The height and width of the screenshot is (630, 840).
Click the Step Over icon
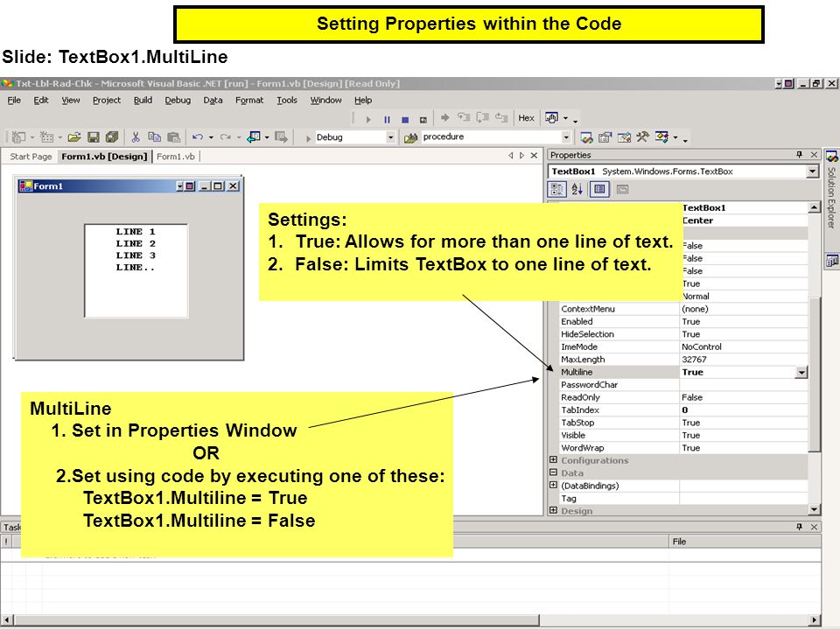(483, 117)
